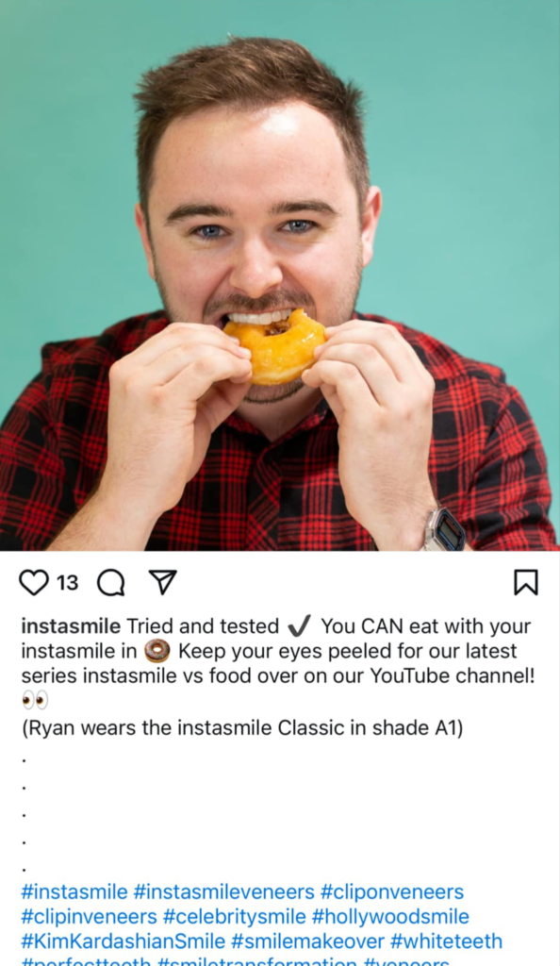Share the post via paper plane icon
The image size is (560, 966).
163,582
